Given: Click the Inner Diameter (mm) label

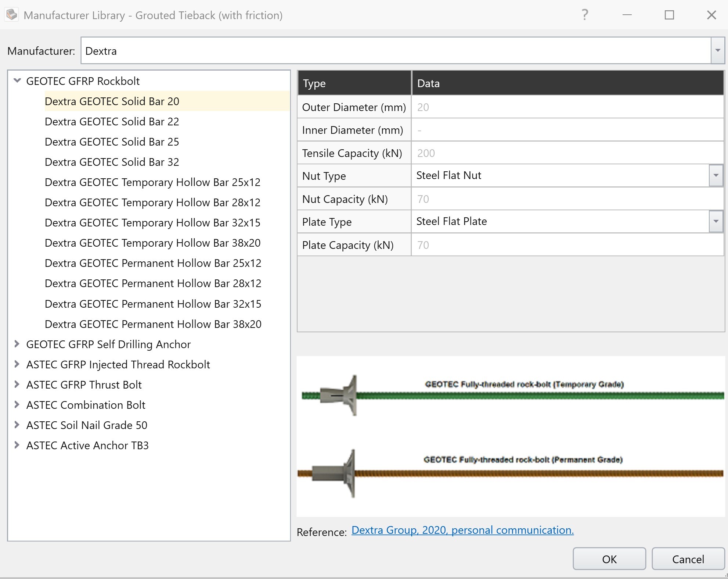Looking at the screenshot, I should 354,130.
